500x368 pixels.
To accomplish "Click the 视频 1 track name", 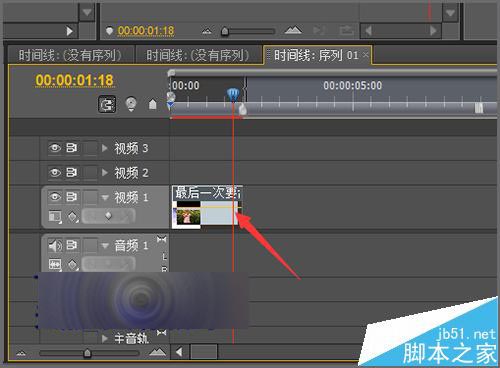I will click(131, 197).
